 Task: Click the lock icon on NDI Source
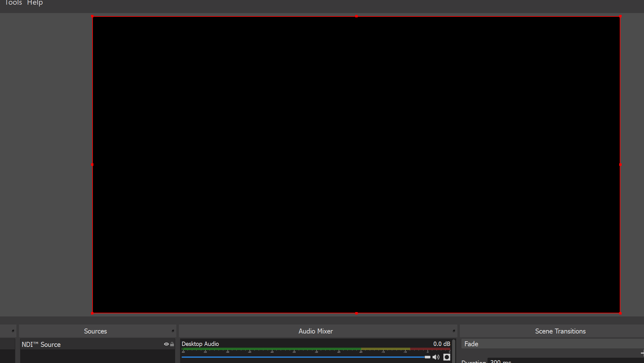pos(172,344)
